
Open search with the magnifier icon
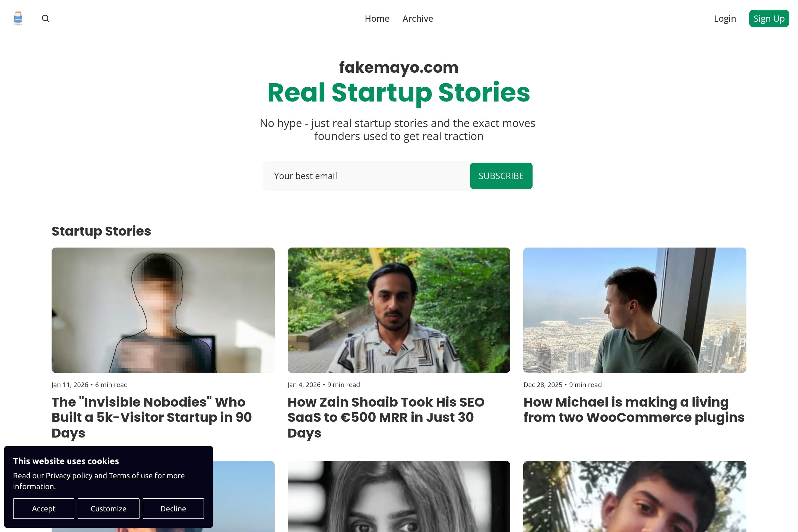click(46, 18)
